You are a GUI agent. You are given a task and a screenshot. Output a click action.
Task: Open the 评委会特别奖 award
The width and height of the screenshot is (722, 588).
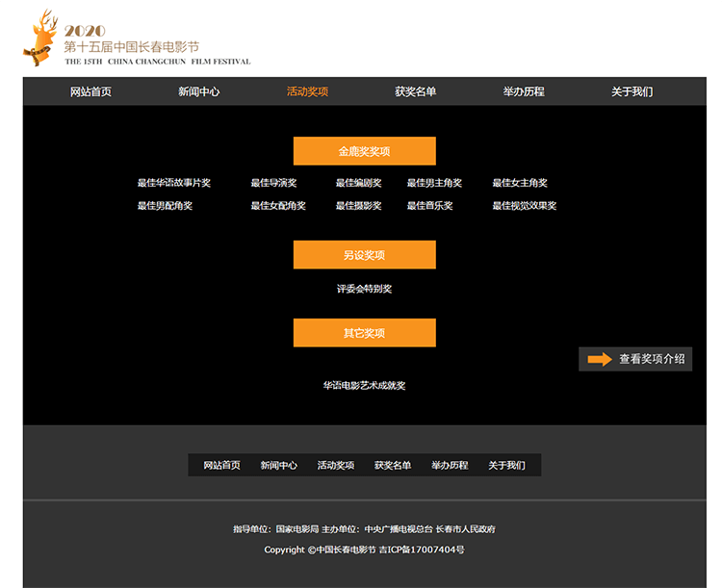tap(364, 289)
